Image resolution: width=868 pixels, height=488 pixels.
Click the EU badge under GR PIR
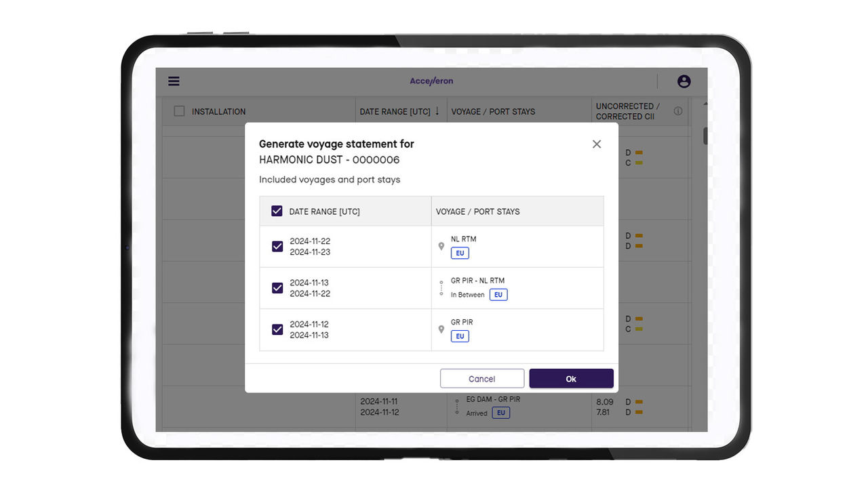pos(460,336)
